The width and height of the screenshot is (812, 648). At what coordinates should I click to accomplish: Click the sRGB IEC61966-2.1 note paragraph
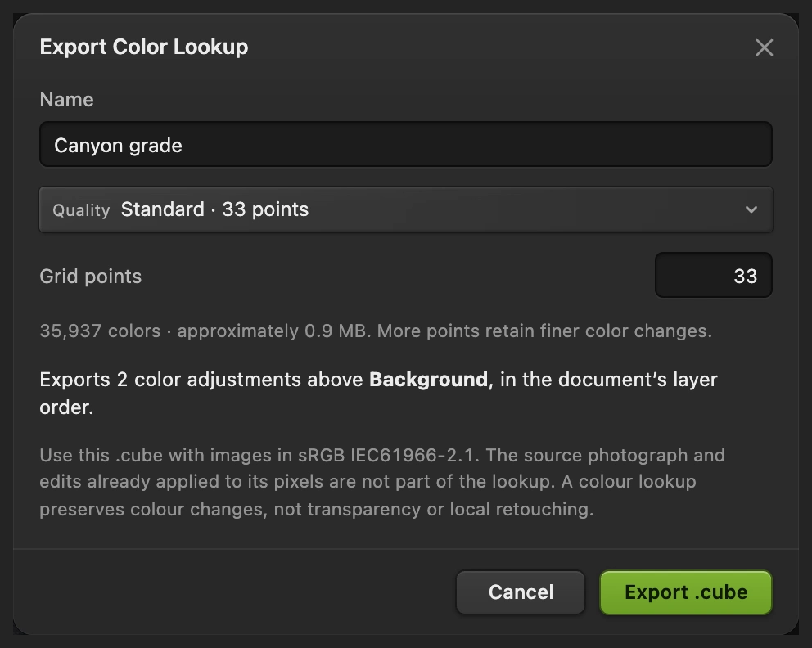click(382, 482)
